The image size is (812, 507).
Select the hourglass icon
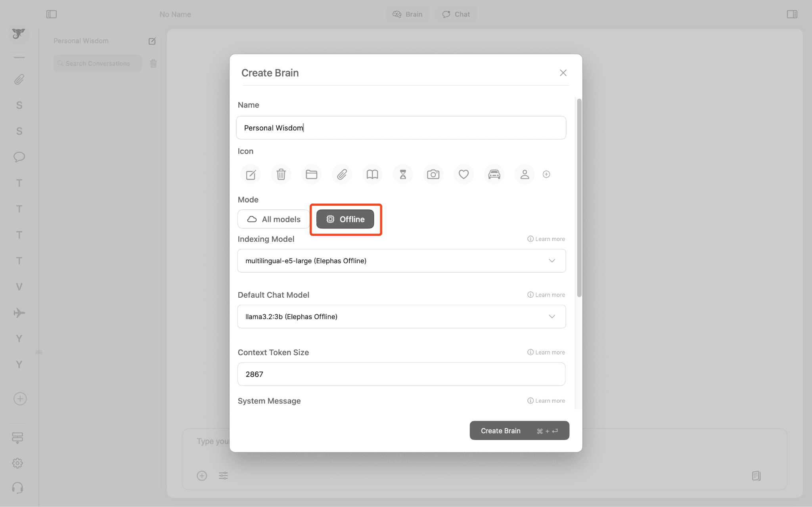pos(403,174)
